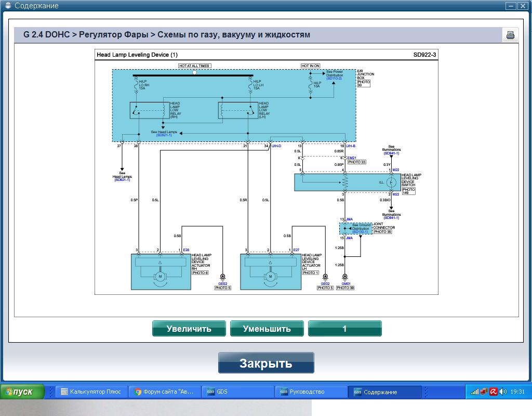Open the SD110-2 power distribution link
Screen dimensions: 532x416
point(334,79)
